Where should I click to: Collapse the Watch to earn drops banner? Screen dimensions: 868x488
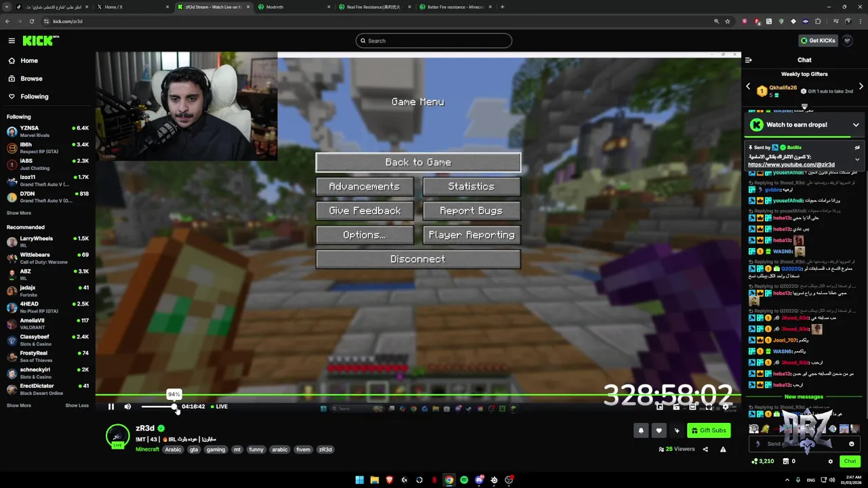(856, 125)
